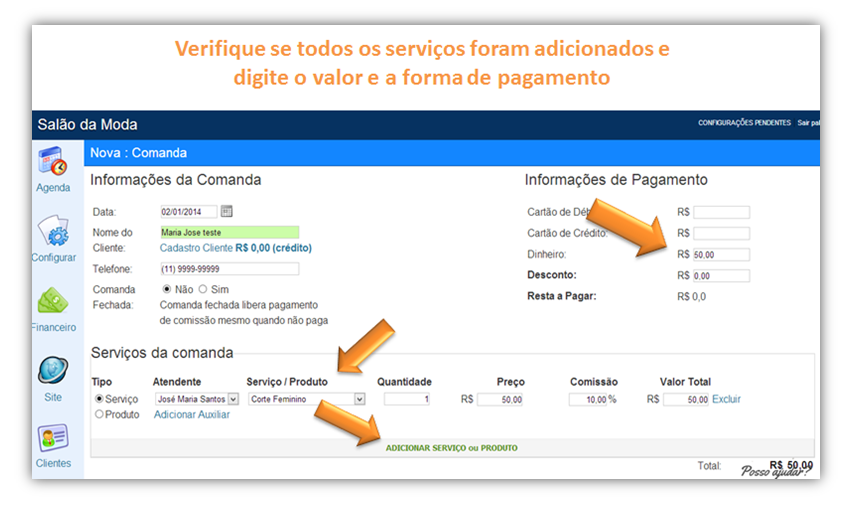Click the Informações de Pagamento heading

click(616, 180)
